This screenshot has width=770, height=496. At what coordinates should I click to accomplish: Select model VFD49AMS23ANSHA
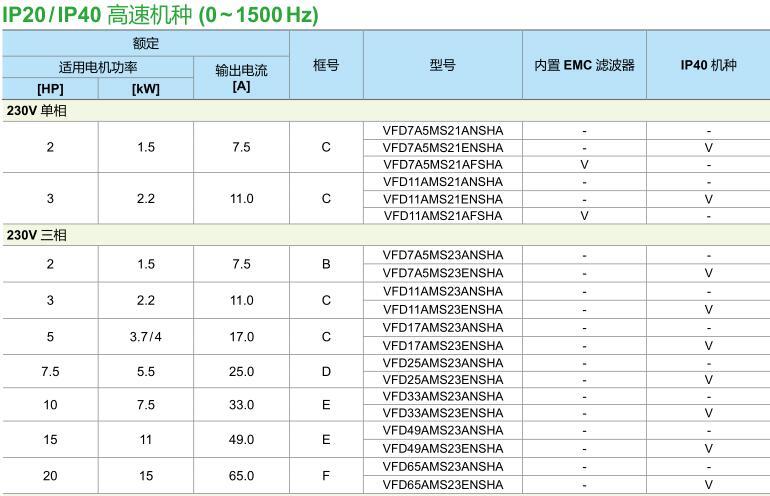click(x=443, y=430)
